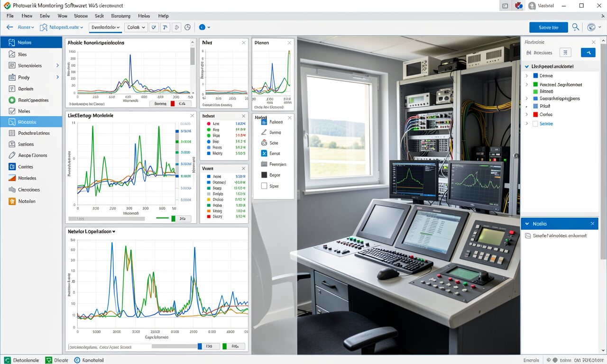
Task: Expand the Prody sidebar chevron
Action: [x=57, y=77]
